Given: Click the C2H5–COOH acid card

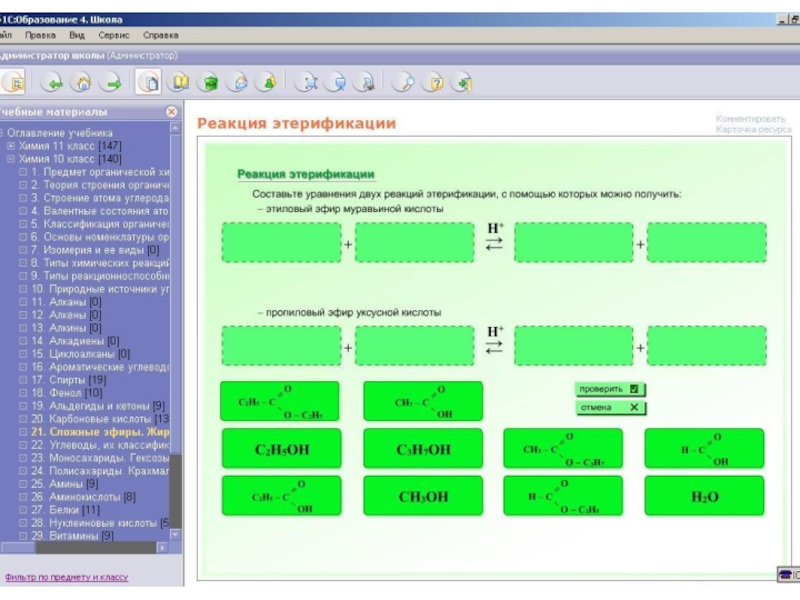Looking at the screenshot, I should [282, 496].
